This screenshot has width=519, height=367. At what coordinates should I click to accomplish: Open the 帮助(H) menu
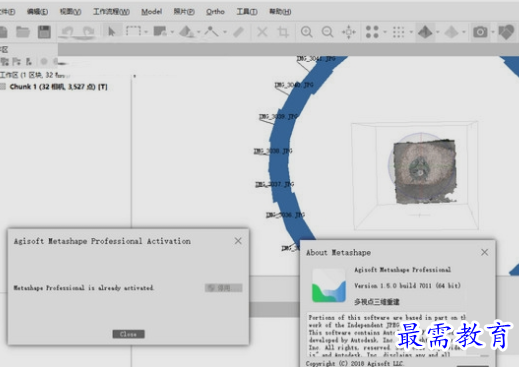[280, 12]
